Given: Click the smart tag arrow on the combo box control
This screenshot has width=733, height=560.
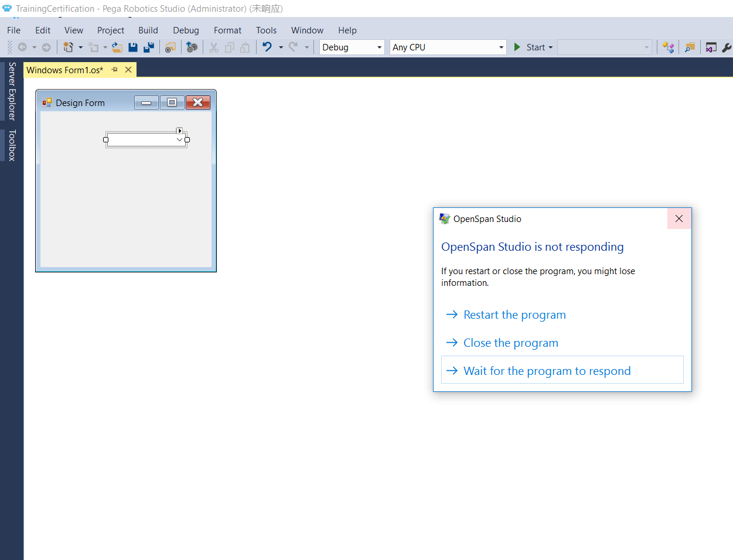Looking at the screenshot, I should coord(180,131).
